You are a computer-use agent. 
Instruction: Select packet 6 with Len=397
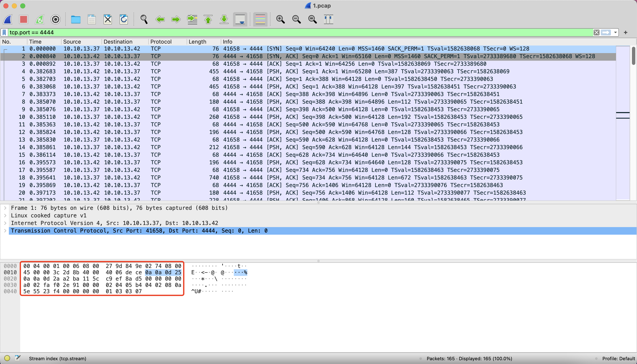[x=308, y=87]
